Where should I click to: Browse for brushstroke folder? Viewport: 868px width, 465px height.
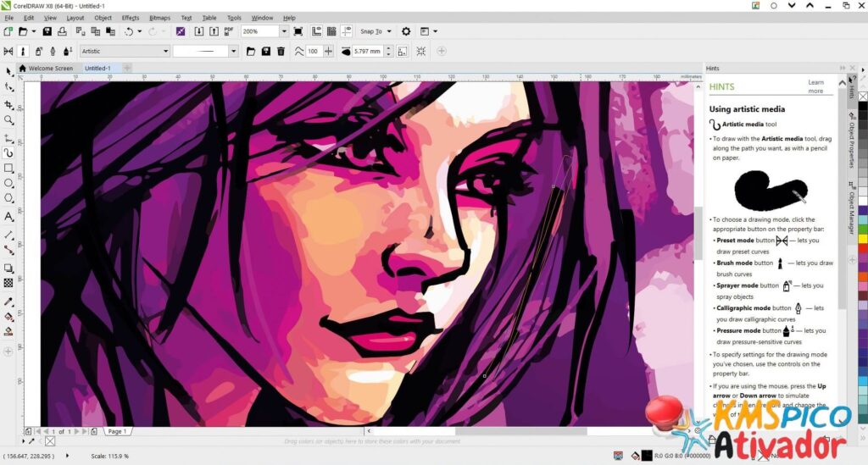coord(251,51)
